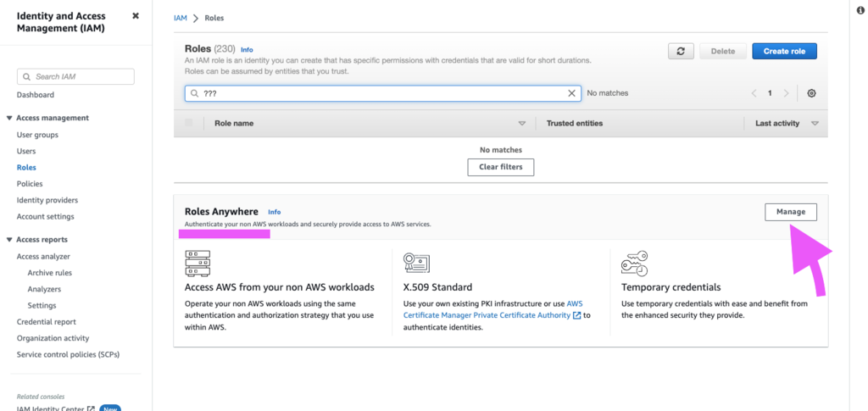Collapse the Access management section
This screenshot has width=868, height=411.
[8, 118]
